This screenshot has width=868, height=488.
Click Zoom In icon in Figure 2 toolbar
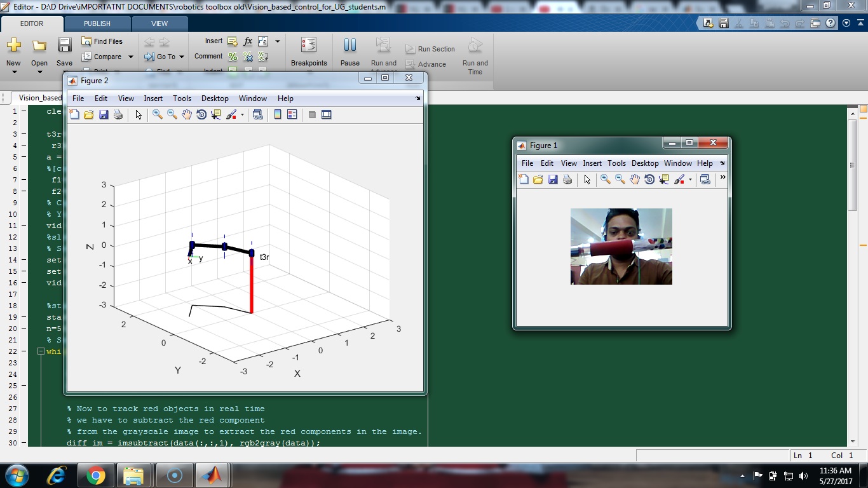[157, 115]
